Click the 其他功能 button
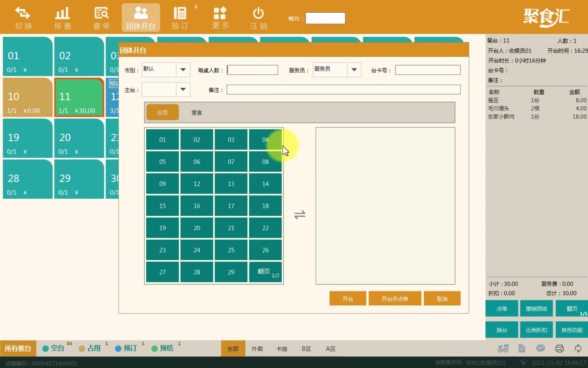Screen dimensions: 588x368 [572, 330]
